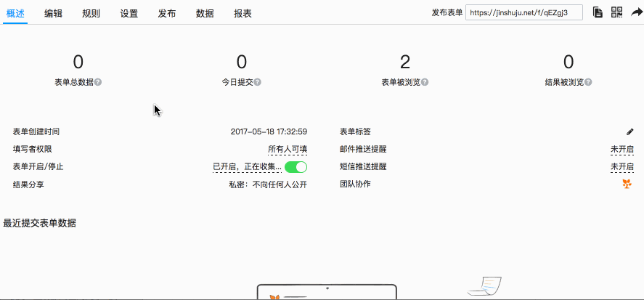Go to the 报表 tab
This screenshot has height=300, width=644.
click(242, 13)
